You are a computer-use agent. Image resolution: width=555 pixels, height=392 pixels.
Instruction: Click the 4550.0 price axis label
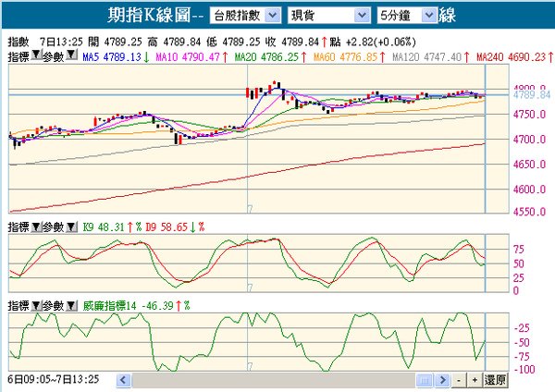tap(529, 212)
